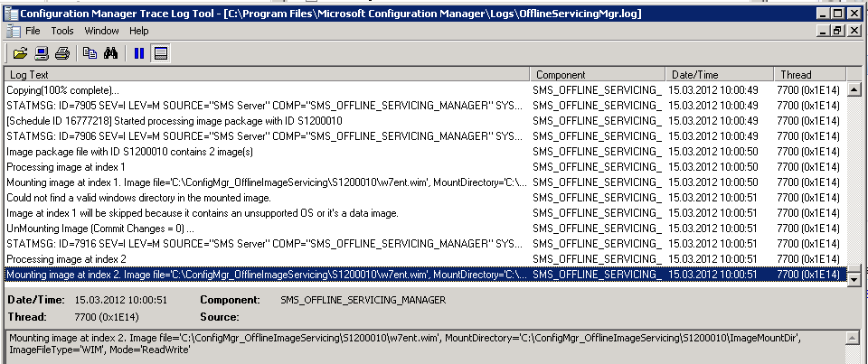Select 'Could not find a valid windows directory' row
This screenshot has height=364, width=868.
click(x=426, y=198)
